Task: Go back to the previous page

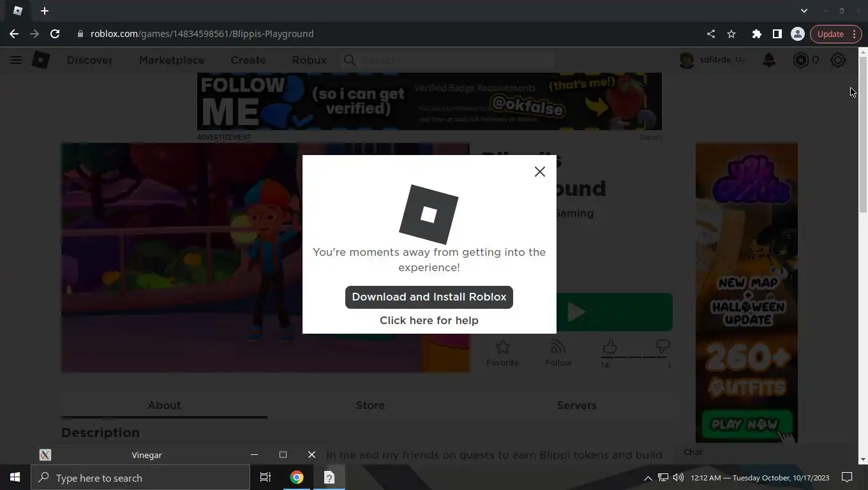Action: [14, 34]
